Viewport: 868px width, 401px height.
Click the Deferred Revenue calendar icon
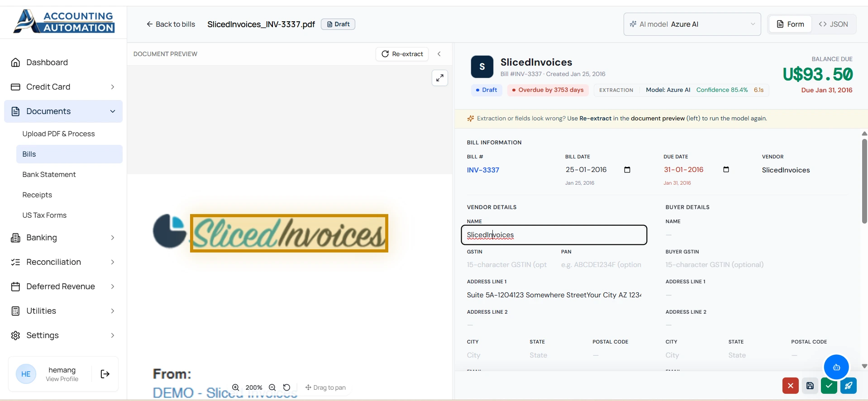tap(15, 286)
